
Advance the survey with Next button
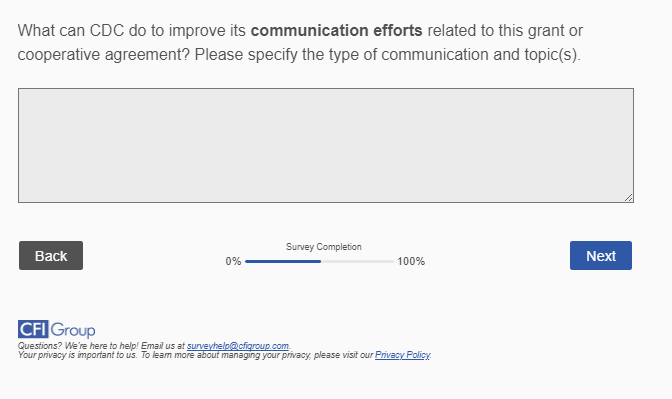point(601,255)
